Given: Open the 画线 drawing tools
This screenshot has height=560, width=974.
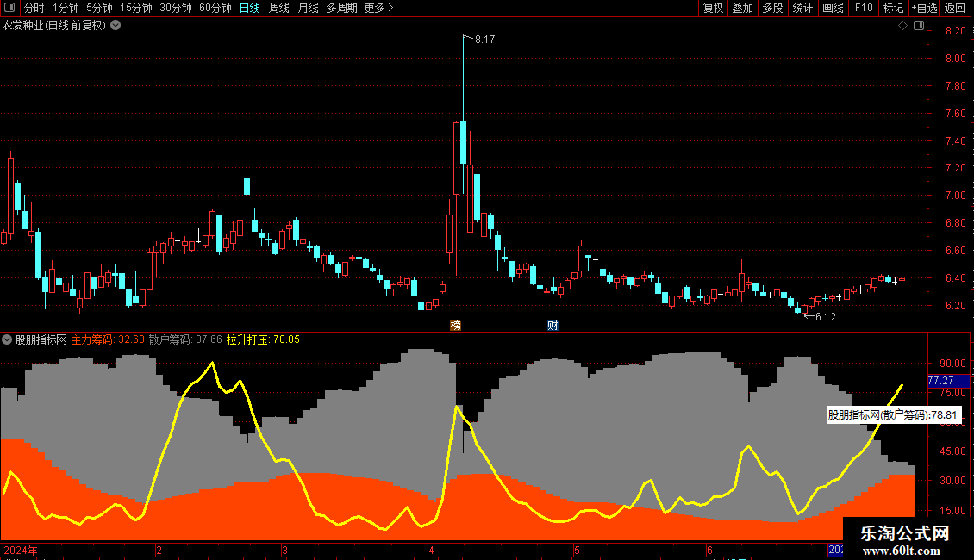Looking at the screenshot, I should tap(833, 8).
